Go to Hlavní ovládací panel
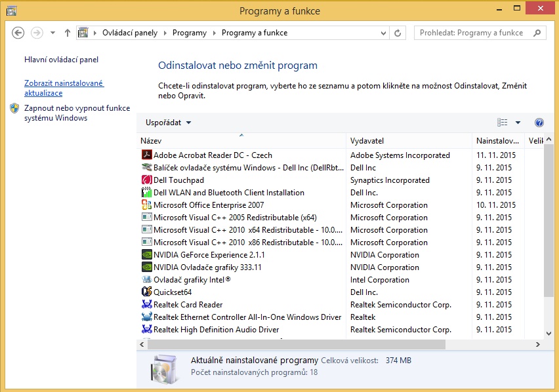 click(x=61, y=60)
